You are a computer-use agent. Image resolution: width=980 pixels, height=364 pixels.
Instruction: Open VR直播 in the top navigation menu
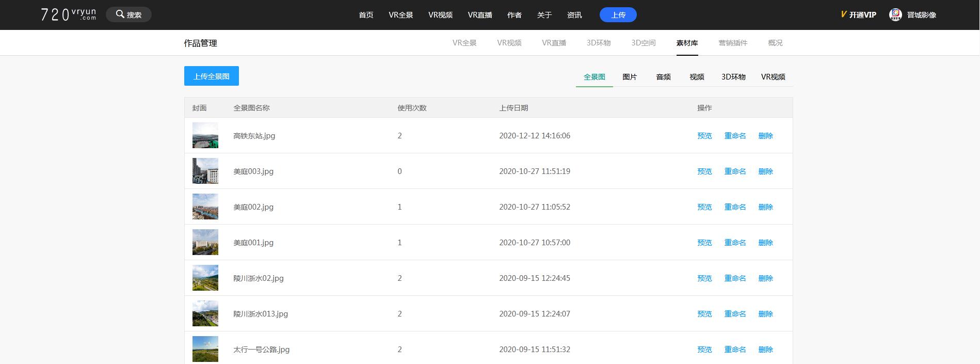coord(479,15)
